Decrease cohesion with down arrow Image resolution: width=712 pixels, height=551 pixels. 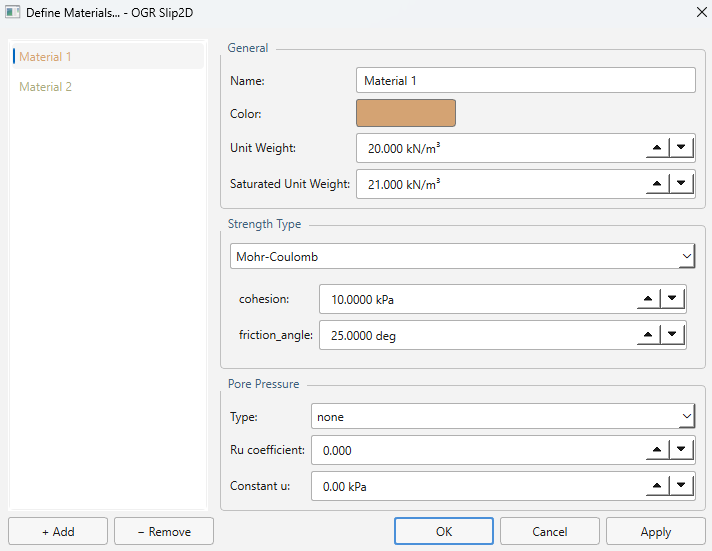coord(672,298)
